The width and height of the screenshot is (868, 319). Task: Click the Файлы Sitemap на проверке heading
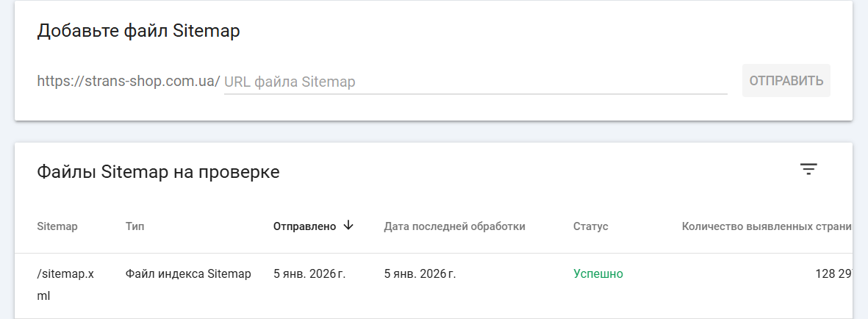coord(158,173)
